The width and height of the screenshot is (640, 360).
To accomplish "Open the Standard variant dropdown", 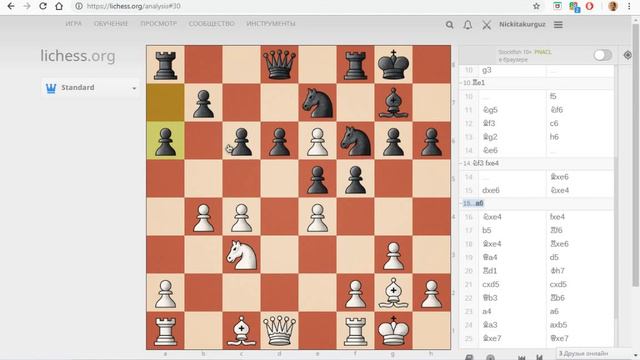I will coord(90,88).
